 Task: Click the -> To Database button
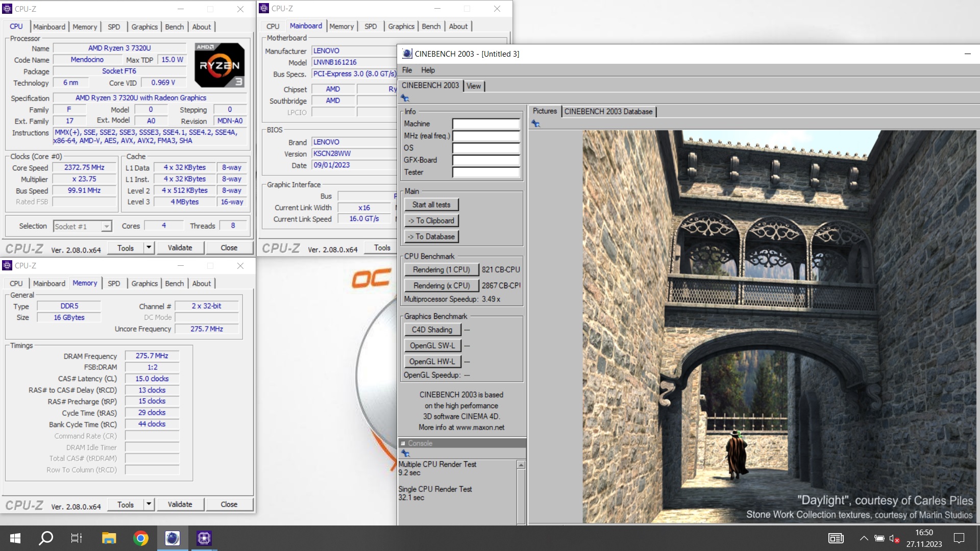[431, 236]
